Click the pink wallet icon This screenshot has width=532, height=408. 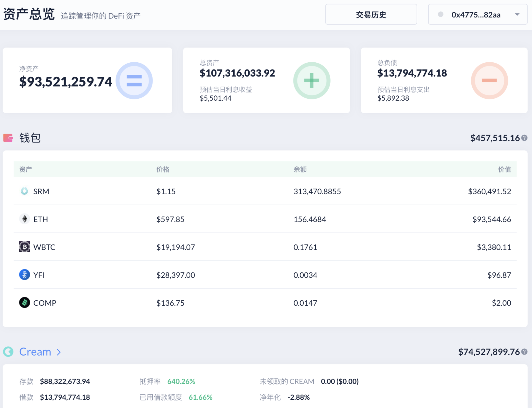[x=8, y=138]
